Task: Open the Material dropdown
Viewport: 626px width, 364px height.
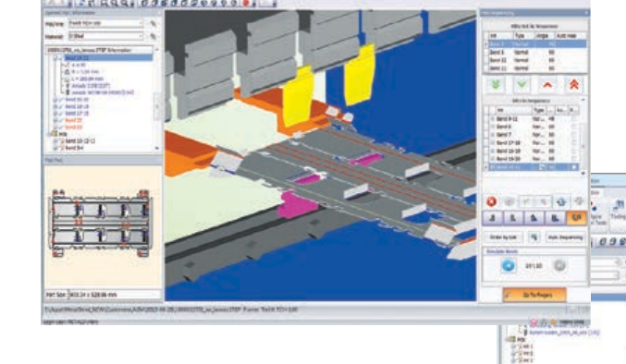Action: pyautogui.click(x=141, y=36)
